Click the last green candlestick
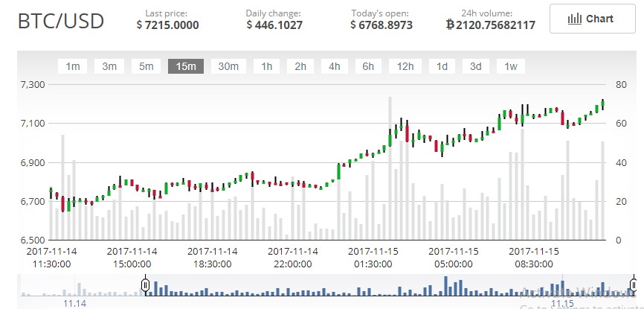644x309 pixels. pyautogui.click(x=602, y=104)
